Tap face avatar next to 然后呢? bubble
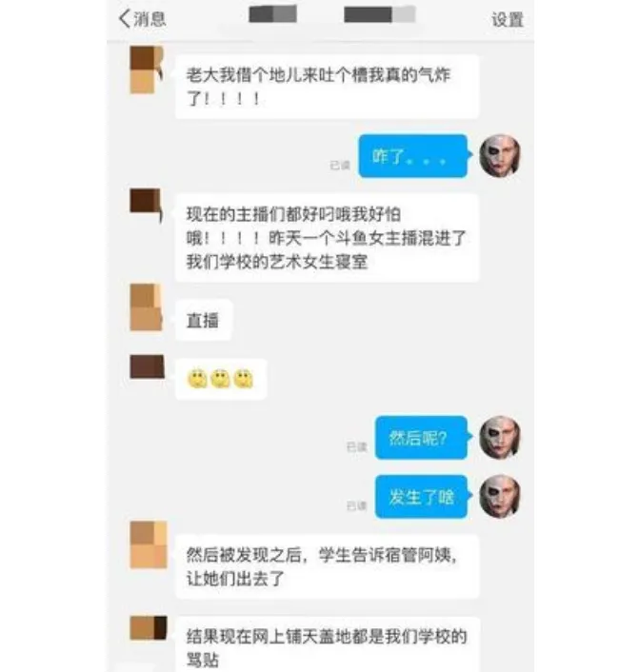The height and width of the screenshot is (672, 639). tap(500, 437)
